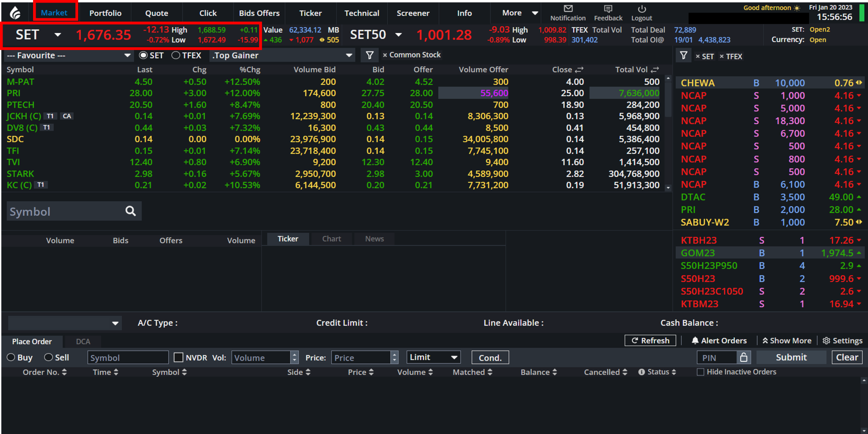Click the T1 badge next to JCKH

pos(50,116)
